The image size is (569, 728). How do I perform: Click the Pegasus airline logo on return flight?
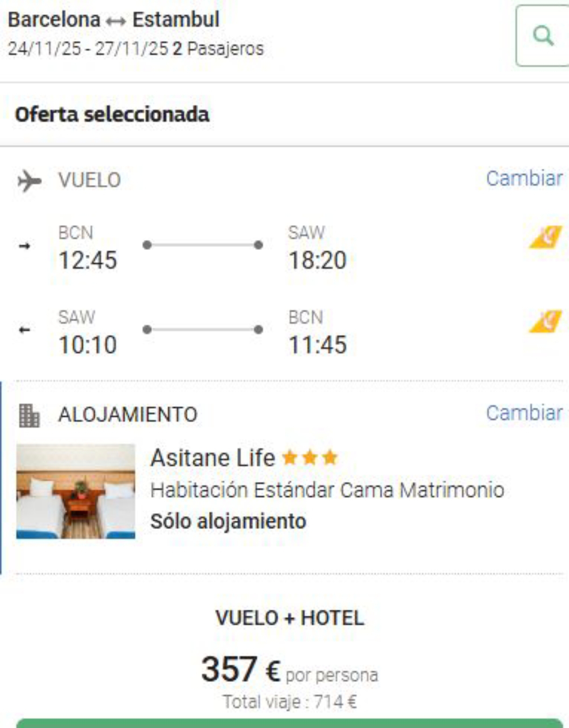click(x=546, y=321)
